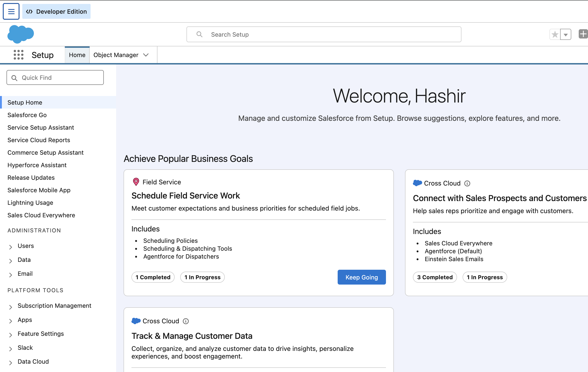Open Commerce Setup Assistant
Image resolution: width=588 pixels, height=372 pixels.
46,152
